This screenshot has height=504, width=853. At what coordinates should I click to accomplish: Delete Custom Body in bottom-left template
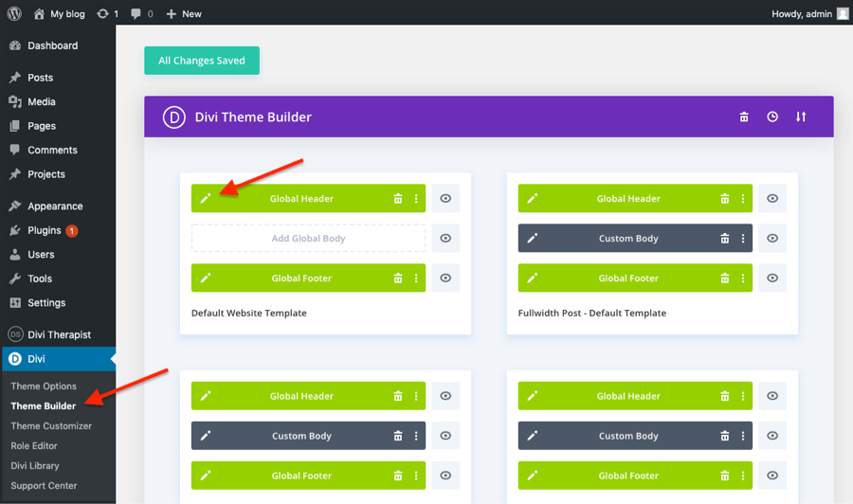coord(398,436)
